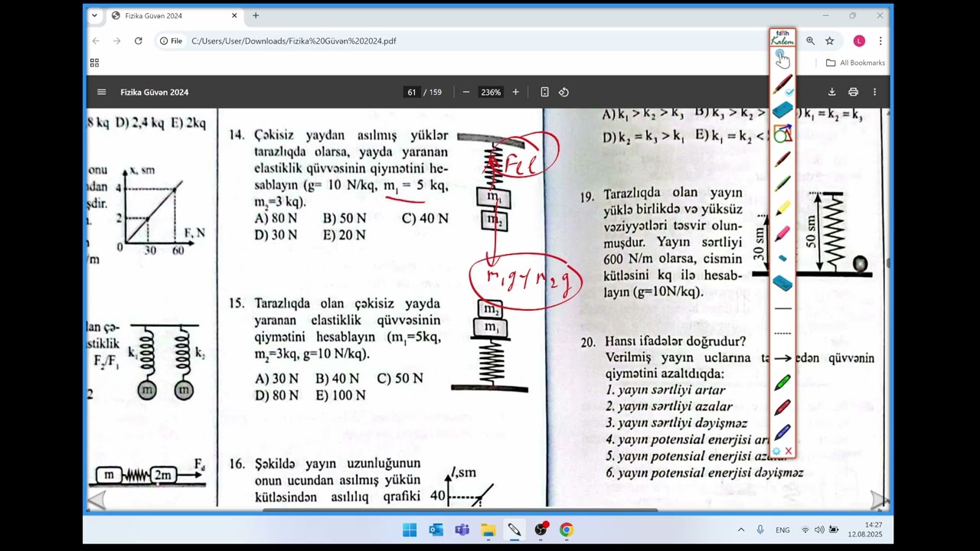Pick the small eraser size
This screenshot has width=980, height=551.
[x=782, y=259]
